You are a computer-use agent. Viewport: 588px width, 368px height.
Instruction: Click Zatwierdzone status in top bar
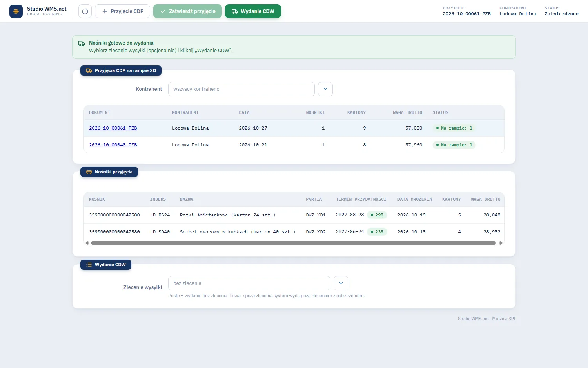[x=561, y=14]
